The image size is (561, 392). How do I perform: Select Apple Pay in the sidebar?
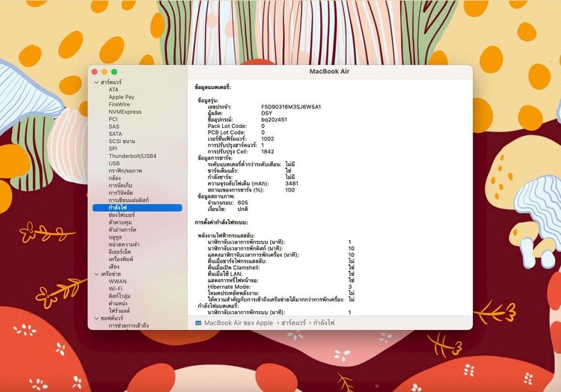[x=121, y=97]
